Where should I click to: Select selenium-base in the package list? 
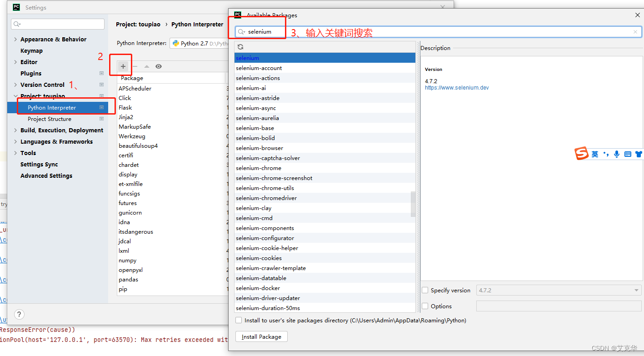pyautogui.click(x=325, y=128)
